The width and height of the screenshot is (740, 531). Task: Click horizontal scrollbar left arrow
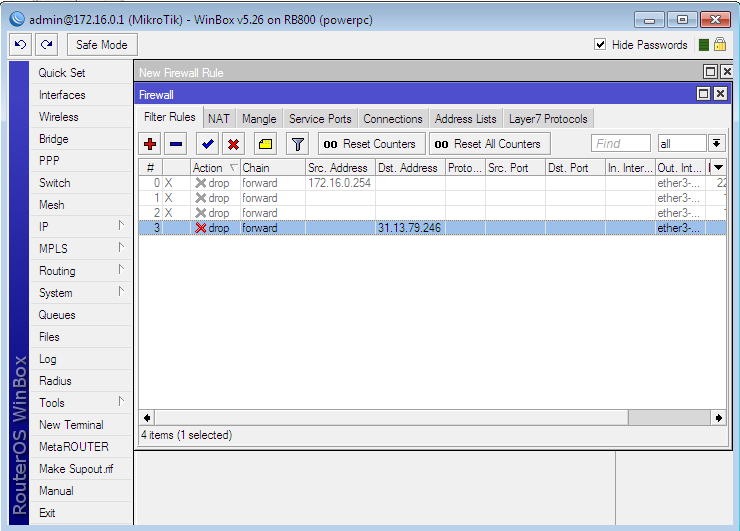coord(147,418)
